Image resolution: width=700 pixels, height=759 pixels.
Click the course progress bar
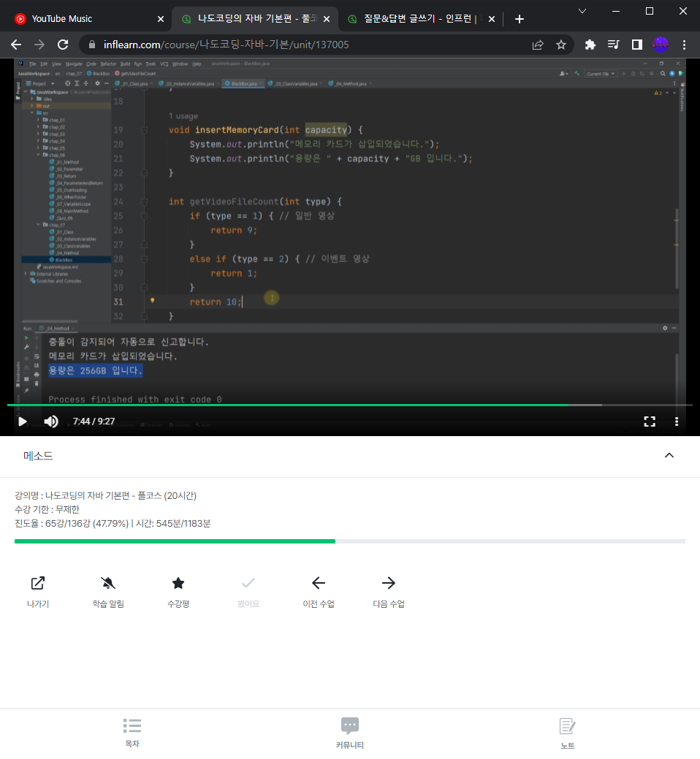coord(349,541)
